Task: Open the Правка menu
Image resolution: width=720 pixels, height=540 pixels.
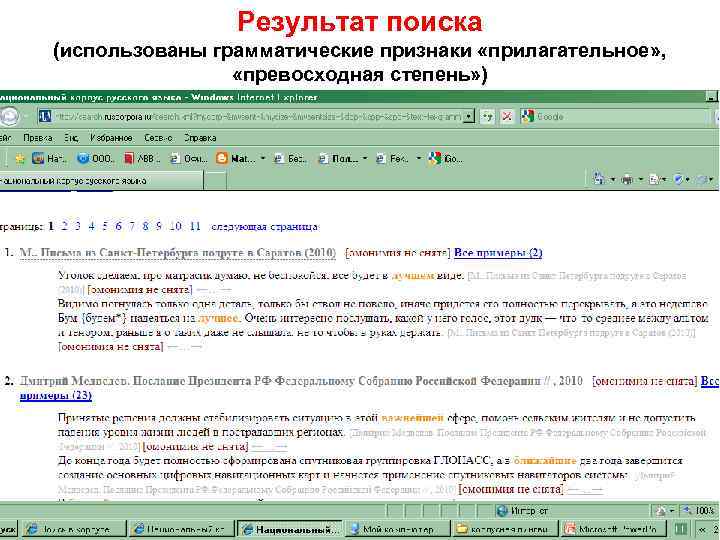Action: [x=38, y=138]
